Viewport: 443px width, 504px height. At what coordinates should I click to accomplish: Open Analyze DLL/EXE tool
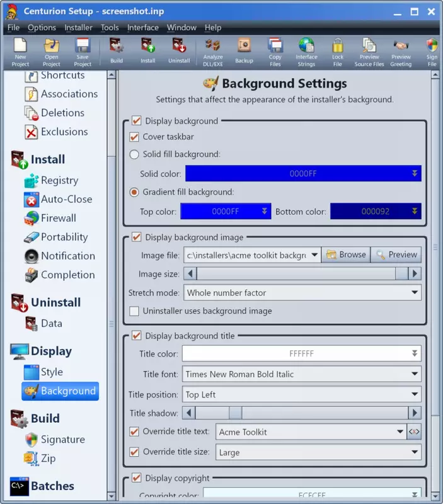point(213,52)
